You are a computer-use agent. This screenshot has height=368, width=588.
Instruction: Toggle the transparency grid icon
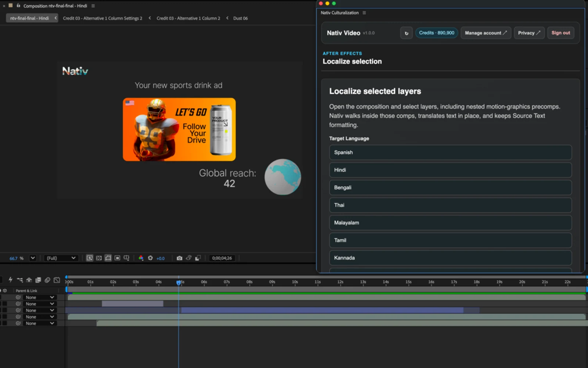(x=99, y=258)
